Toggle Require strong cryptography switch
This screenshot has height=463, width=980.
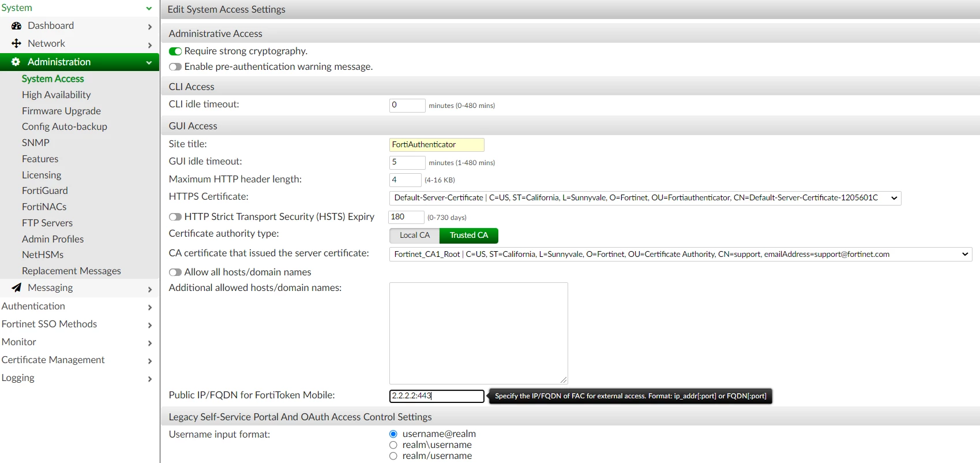pyautogui.click(x=175, y=51)
